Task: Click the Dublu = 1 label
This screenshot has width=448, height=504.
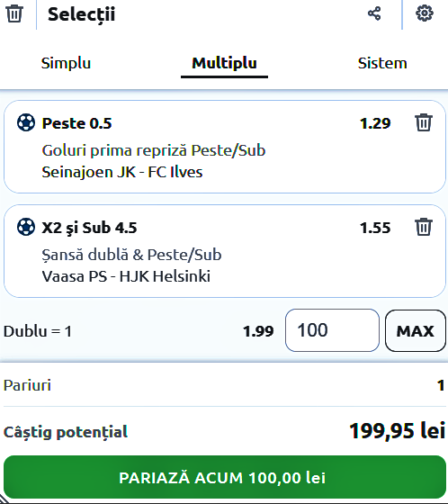Action: (x=37, y=331)
